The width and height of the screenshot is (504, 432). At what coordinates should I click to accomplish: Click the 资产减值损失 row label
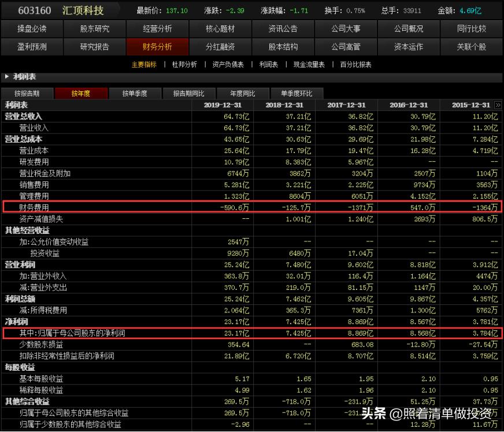41,219
